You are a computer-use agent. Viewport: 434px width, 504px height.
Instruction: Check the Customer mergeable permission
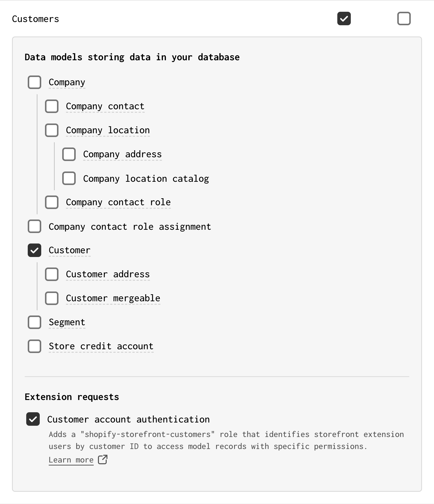(52, 298)
